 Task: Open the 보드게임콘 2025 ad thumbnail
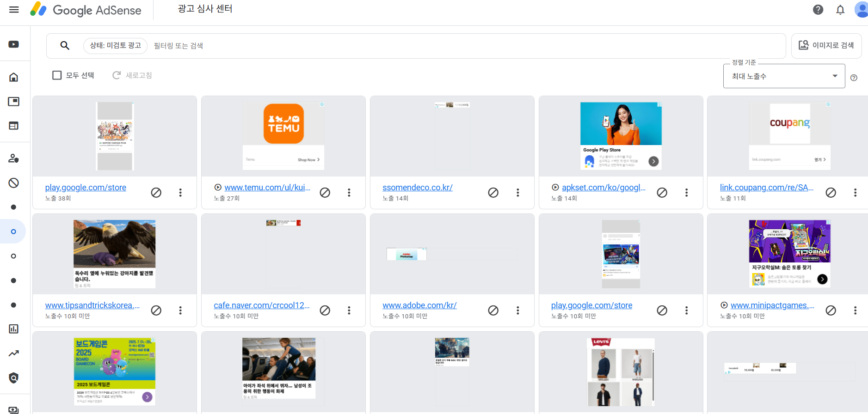pyautogui.click(x=115, y=372)
